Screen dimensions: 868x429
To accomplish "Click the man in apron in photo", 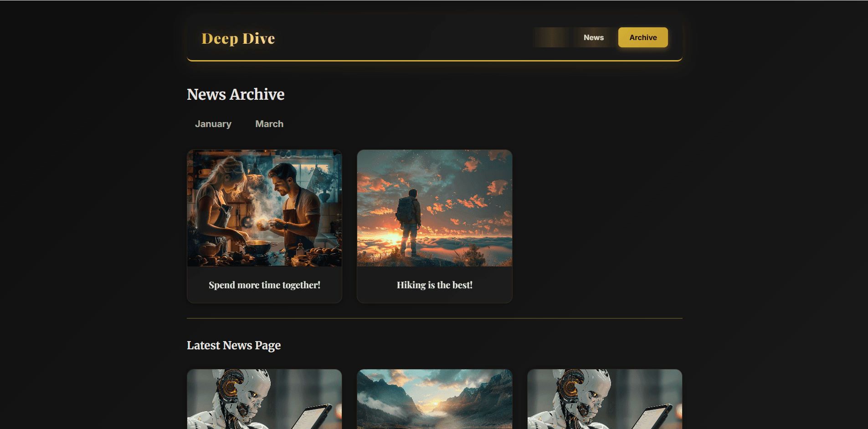I will pos(296,205).
